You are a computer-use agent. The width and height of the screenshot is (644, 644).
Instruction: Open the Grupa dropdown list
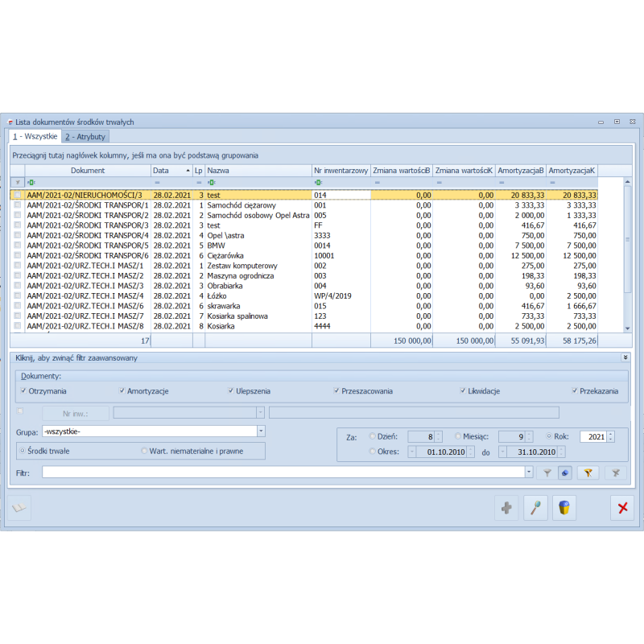[x=261, y=431]
